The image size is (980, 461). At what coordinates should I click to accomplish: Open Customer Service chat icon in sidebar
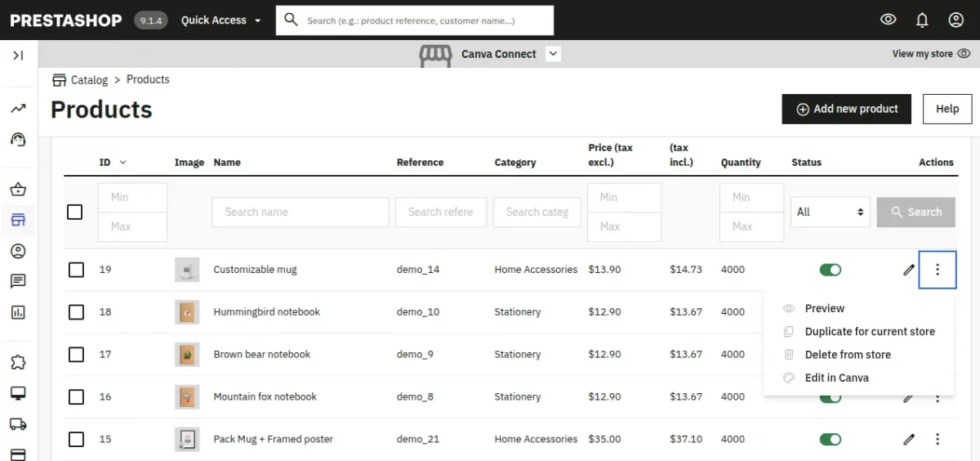pyautogui.click(x=18, y=281)
